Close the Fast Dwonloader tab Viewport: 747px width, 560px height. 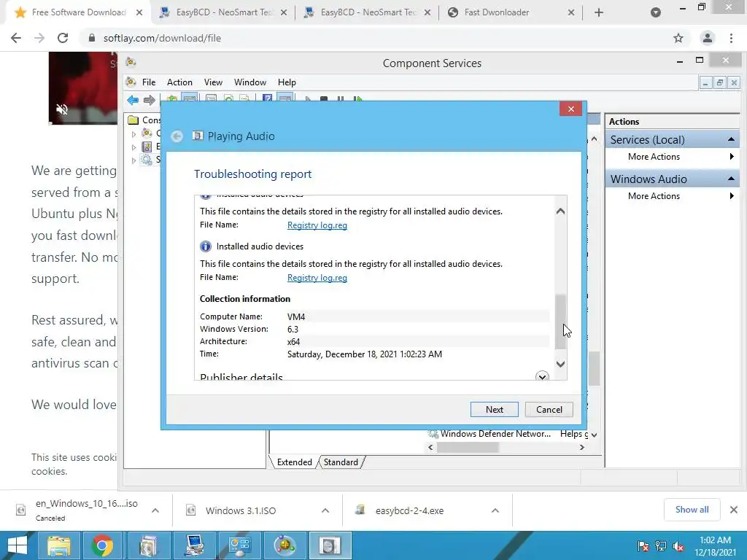[x=570, y=13]
